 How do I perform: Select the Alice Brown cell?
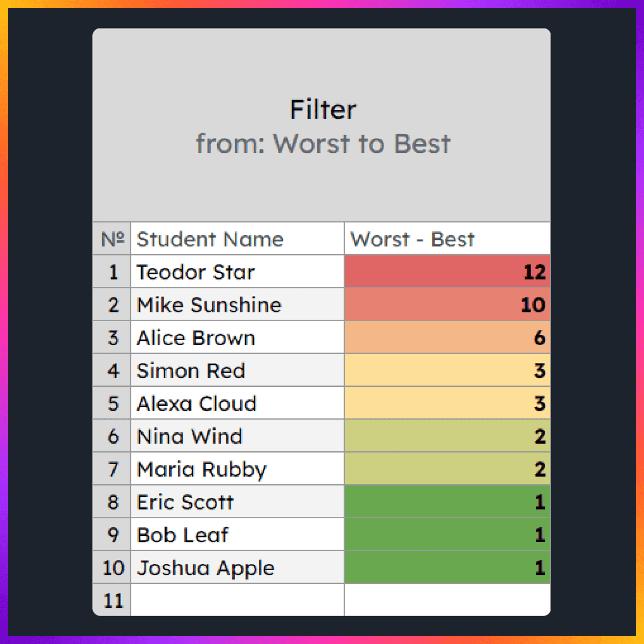237,337
